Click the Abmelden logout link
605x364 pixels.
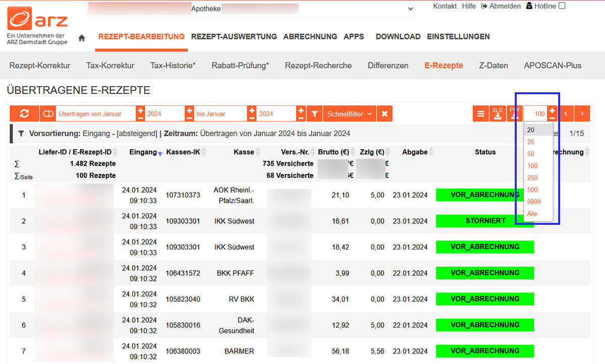[501, 7]
